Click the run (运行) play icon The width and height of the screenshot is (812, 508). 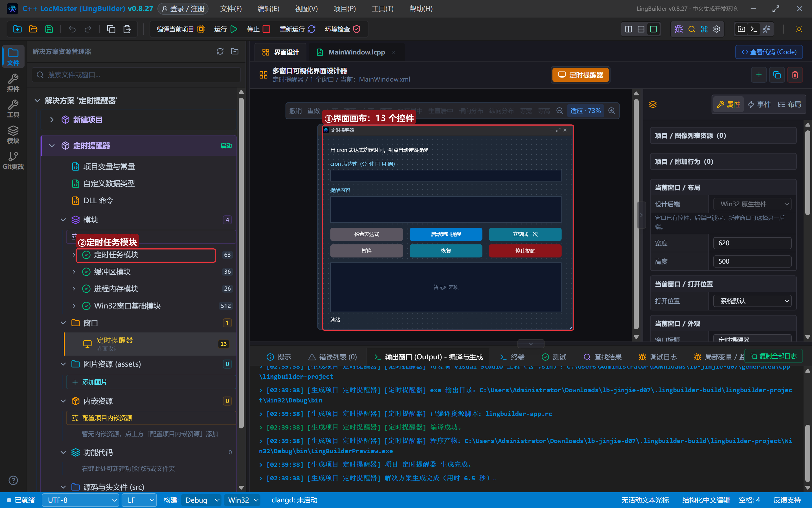point(234,29)
